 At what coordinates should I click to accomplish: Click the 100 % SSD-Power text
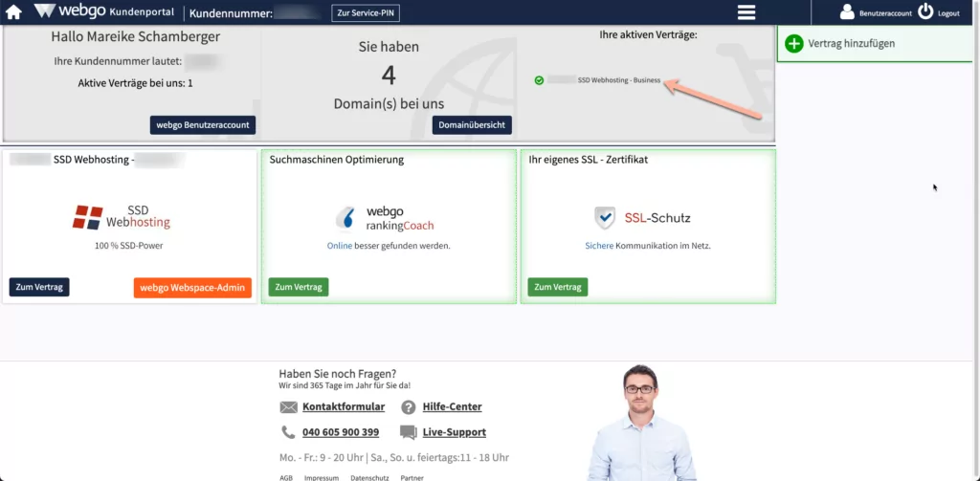click(x=129, y=246)
